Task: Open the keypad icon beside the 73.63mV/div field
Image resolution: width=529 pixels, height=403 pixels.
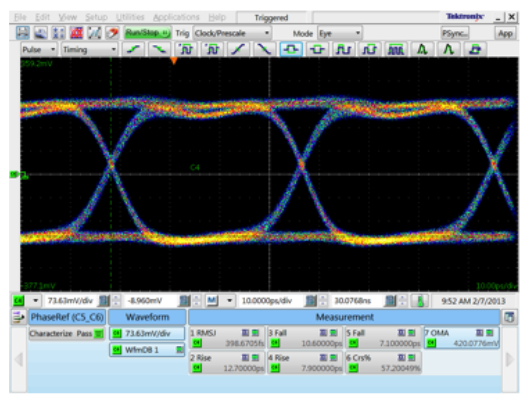Action: click(104, 301)
